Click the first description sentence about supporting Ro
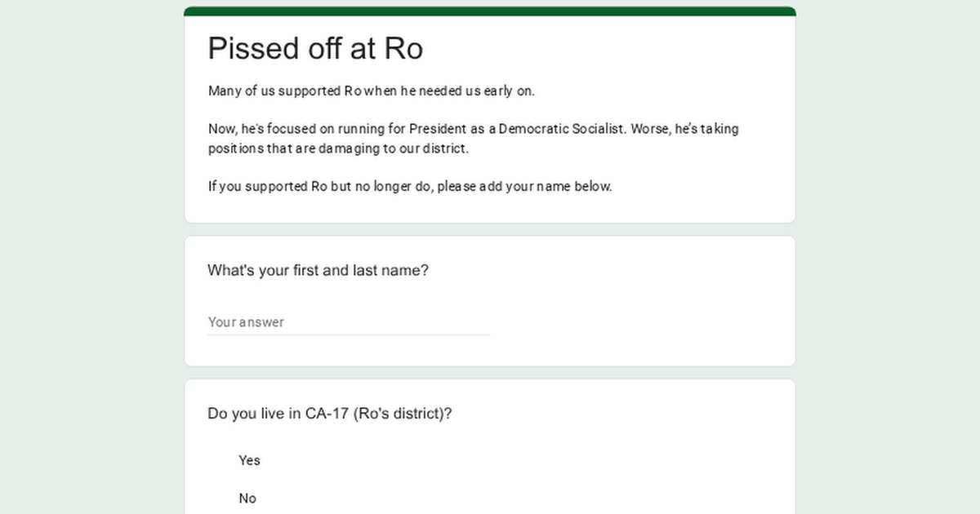 372,91
